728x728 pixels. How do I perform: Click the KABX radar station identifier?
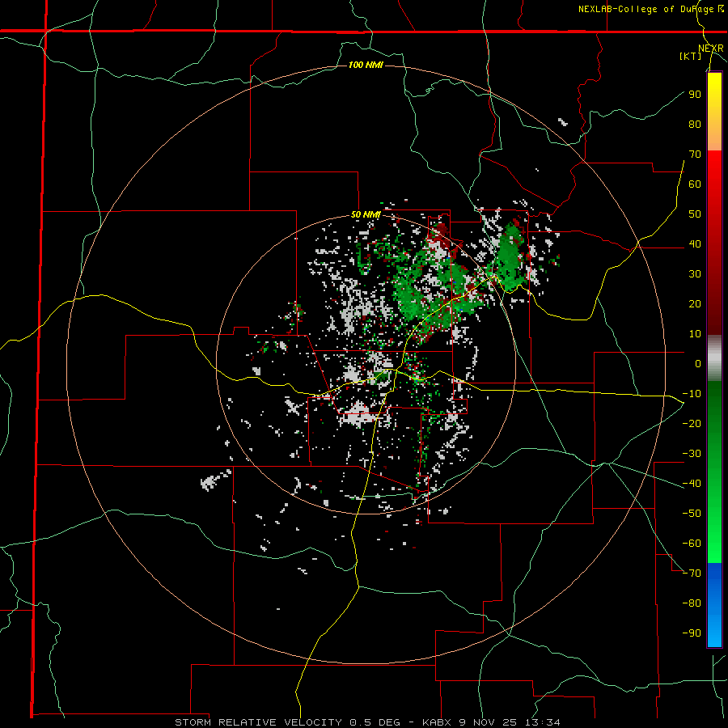(438, 722)
